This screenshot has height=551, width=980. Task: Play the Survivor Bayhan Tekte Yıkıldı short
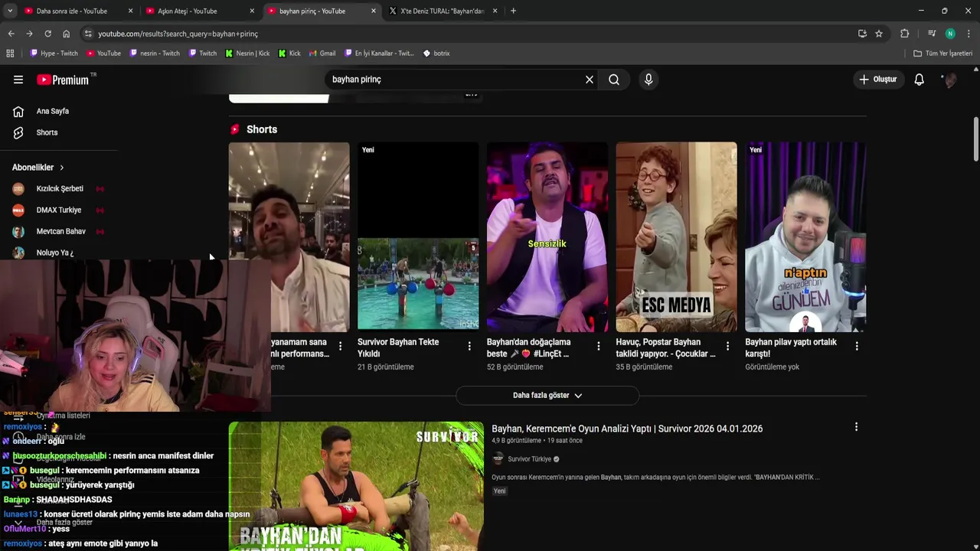[418, 237]
